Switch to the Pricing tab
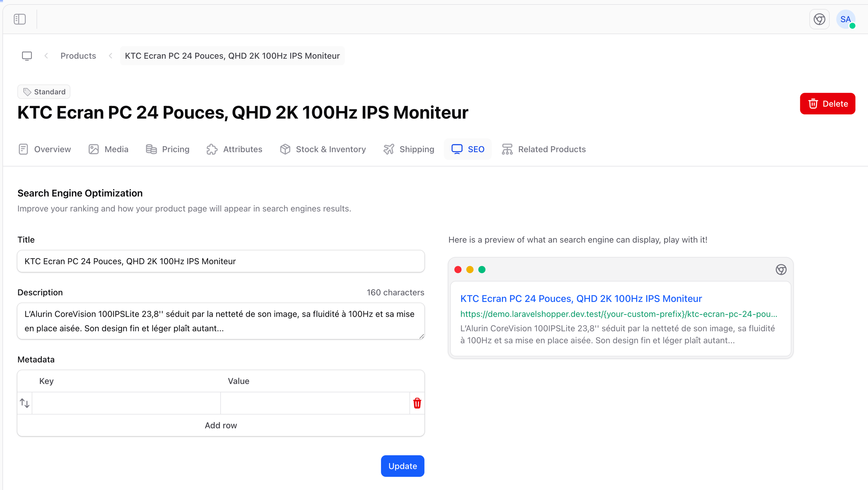868x490 pixels. click(x=168, y=149)
